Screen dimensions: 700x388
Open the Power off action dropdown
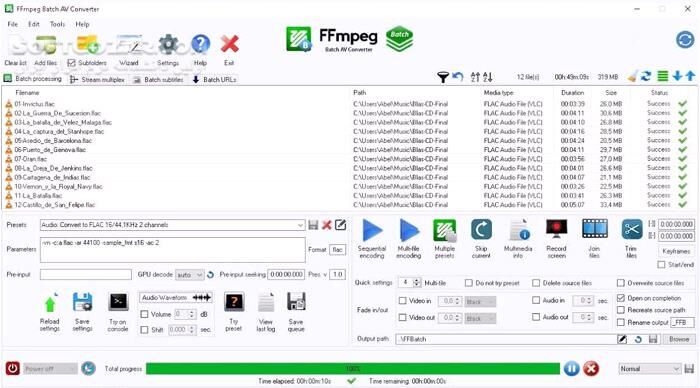(50, 369)
